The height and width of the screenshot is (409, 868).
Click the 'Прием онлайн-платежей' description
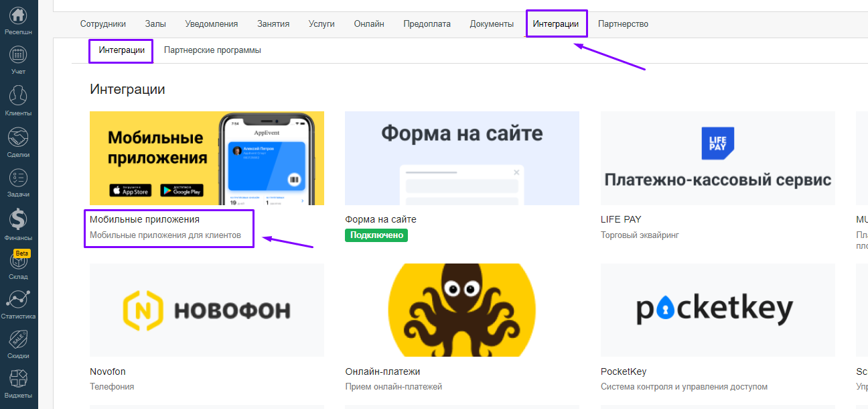(x=394, y=387)
